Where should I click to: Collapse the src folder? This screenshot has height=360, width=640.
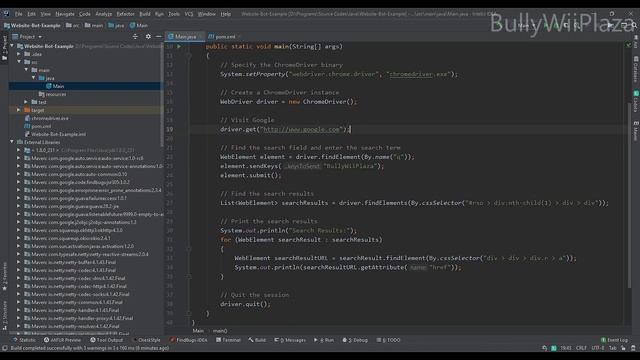19,62
